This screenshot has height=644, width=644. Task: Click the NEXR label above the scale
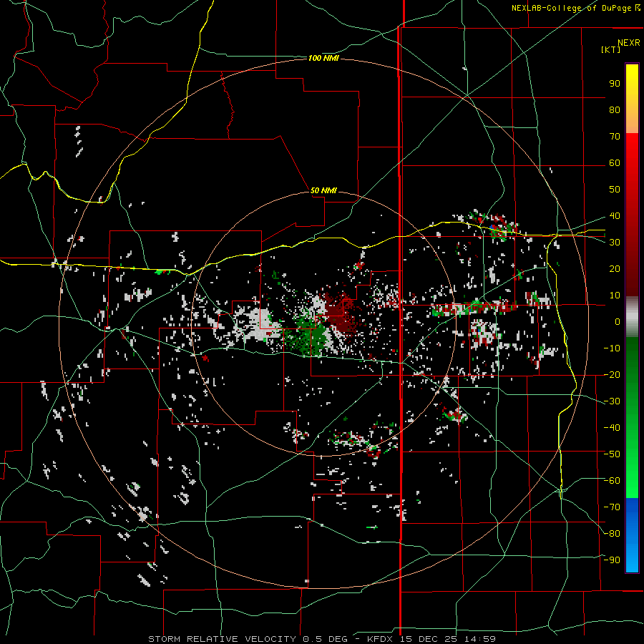[628, 43]
